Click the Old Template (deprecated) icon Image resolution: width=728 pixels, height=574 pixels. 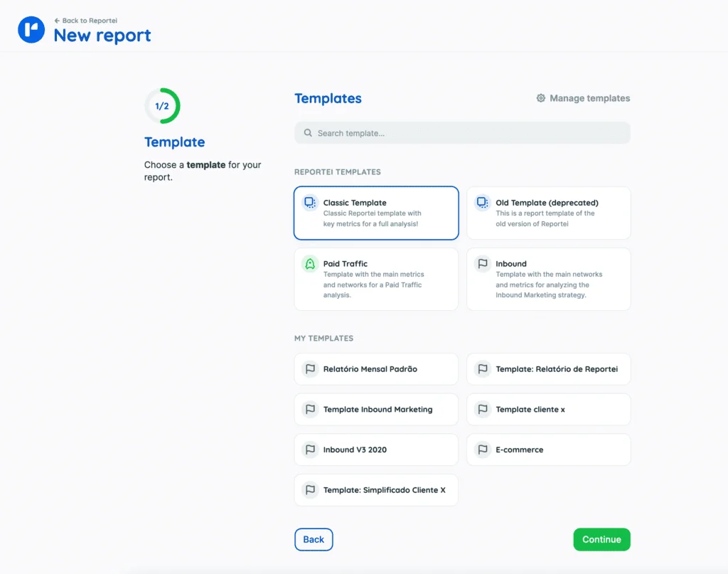click(x=483, y=203)
